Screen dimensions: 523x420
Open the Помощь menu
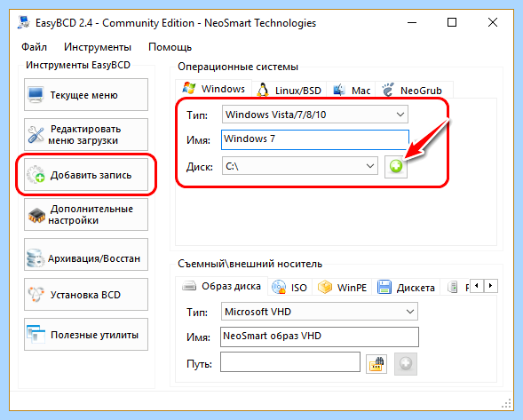pos(170,47)
